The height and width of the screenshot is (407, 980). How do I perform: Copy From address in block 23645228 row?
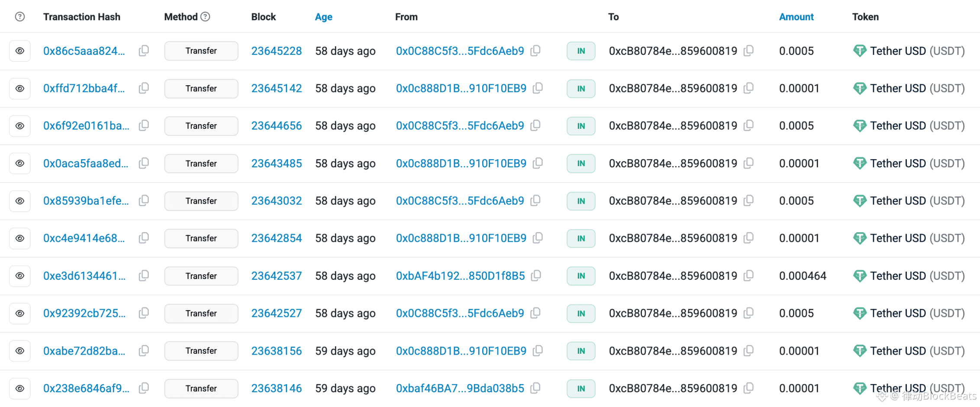pos(535,51)
